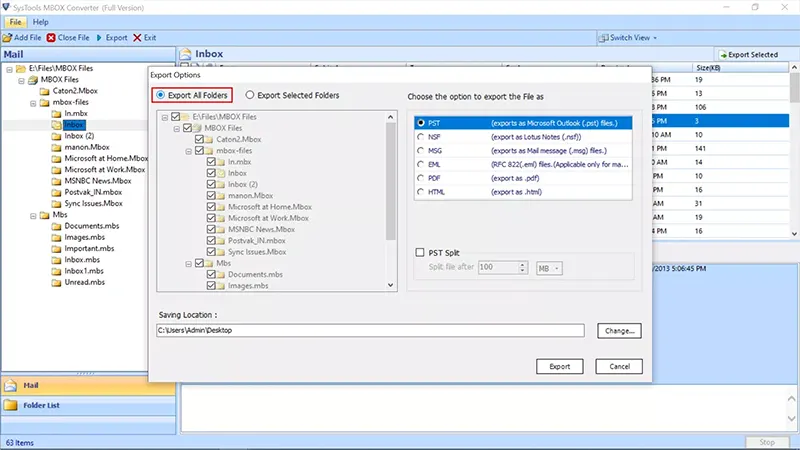
Task: Select Inbox.mbs in Mail tree
Action: tap(82, 259)
